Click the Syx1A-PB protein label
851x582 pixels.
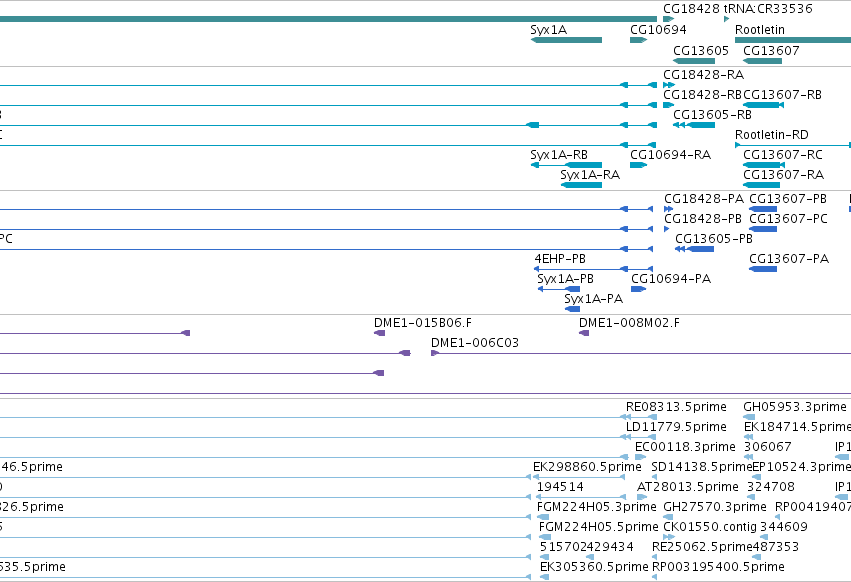click(x=565, y=279)
